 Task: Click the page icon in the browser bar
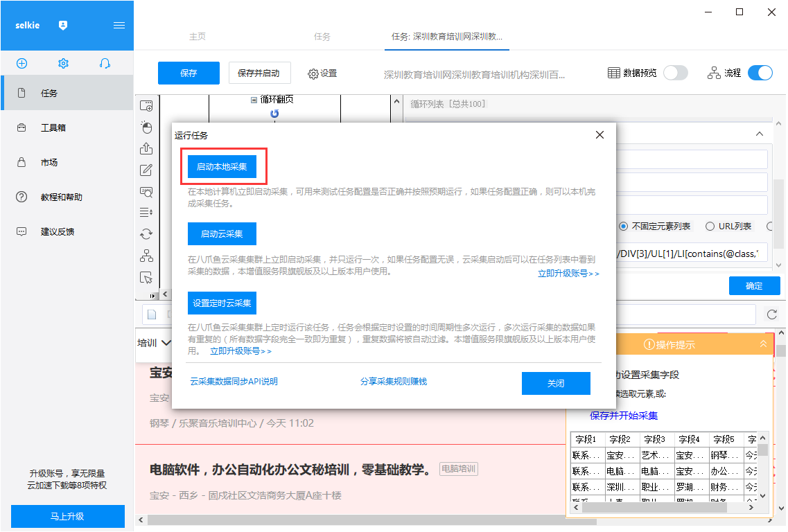(x=151, y=314)
